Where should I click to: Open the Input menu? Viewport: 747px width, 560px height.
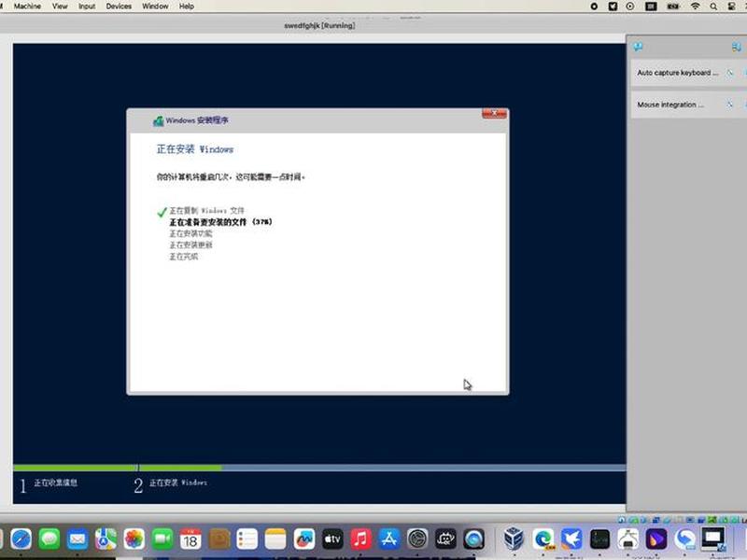click(87, 7)
